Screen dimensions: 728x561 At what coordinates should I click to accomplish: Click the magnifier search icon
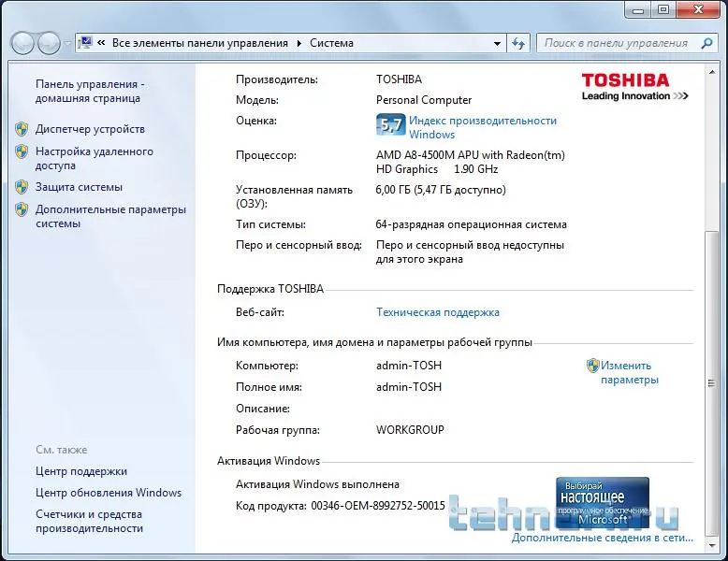[x=706, y=44]
